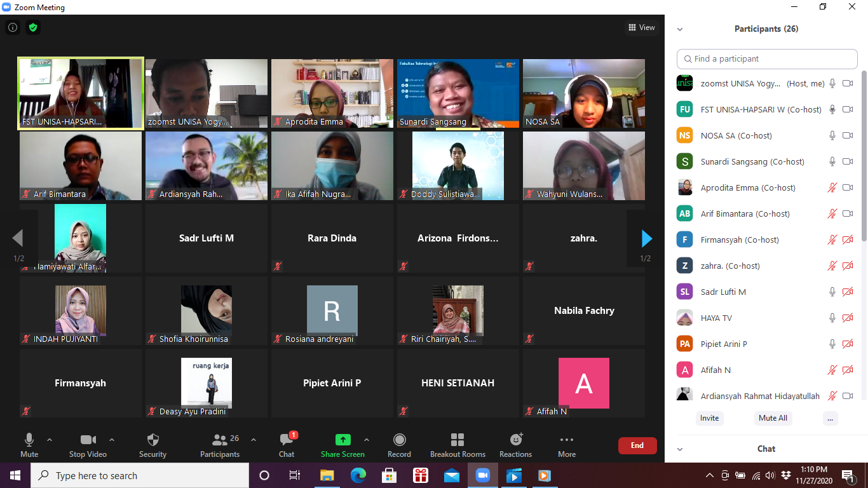Open the Breakout Rooms icon
The image size is (868, 488).
coord(457,440)
